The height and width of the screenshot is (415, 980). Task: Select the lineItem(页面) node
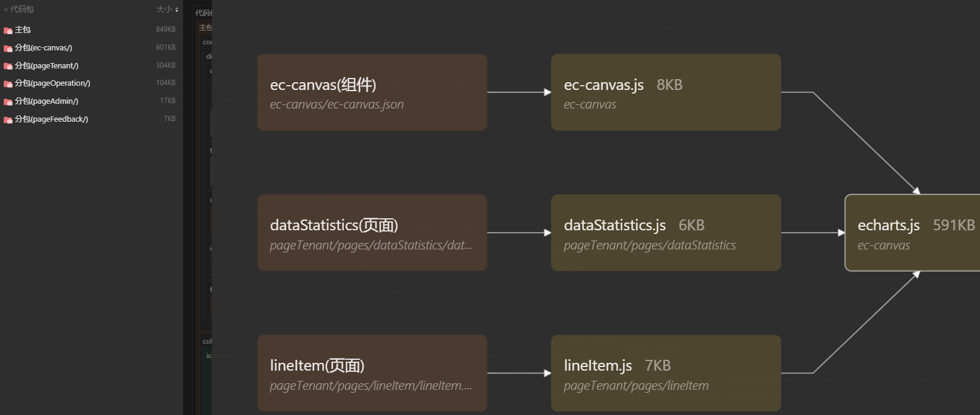[x=372, y=373]
